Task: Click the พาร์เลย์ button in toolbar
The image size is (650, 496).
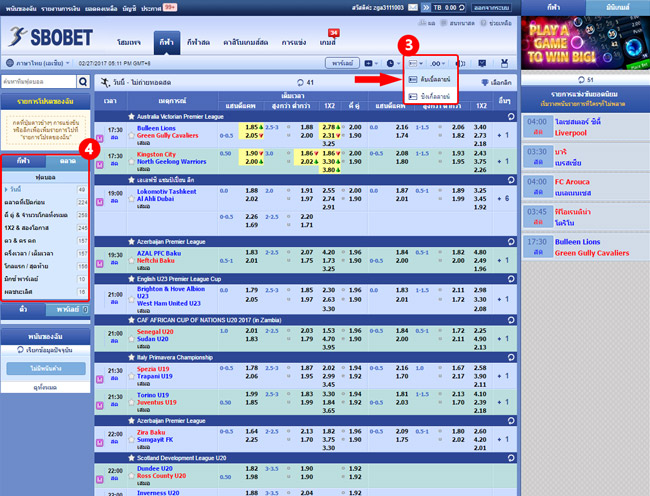Action: (342, 63)
